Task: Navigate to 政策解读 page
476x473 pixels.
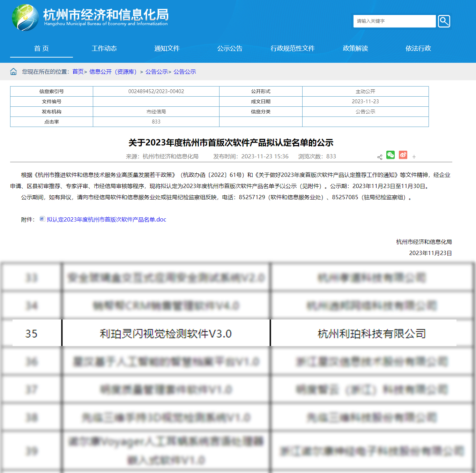Action: 356,48
